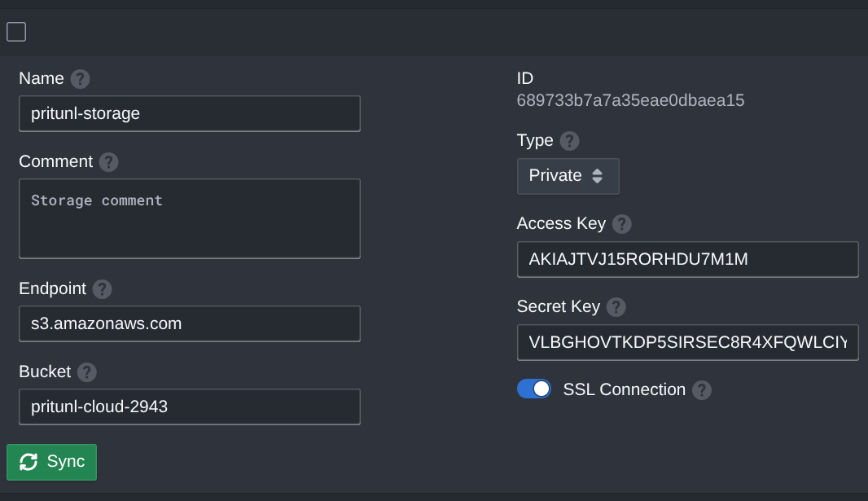Image resolution: width=868 pixels, height=501 pixels.
Task: Open help tooltip beside the Name label
Action: (x=79, y=78)
